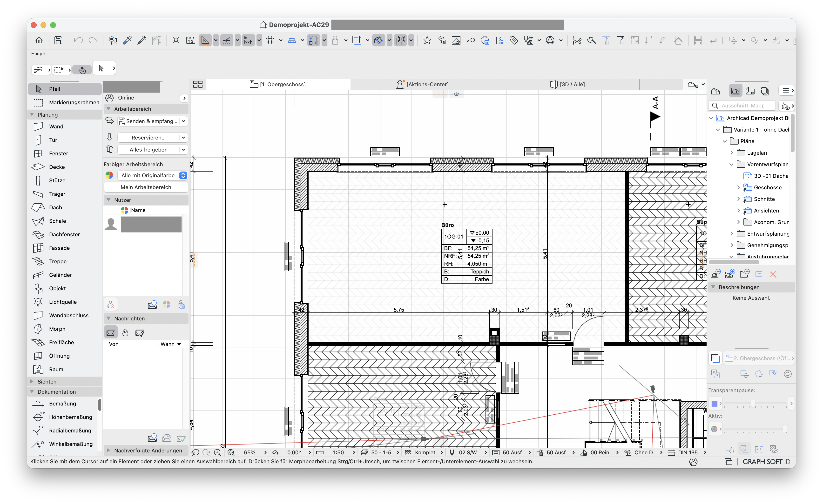The height and width of the screenshot is (504, 823).
Task: Select the Wand tool
Action: [65, 126]
